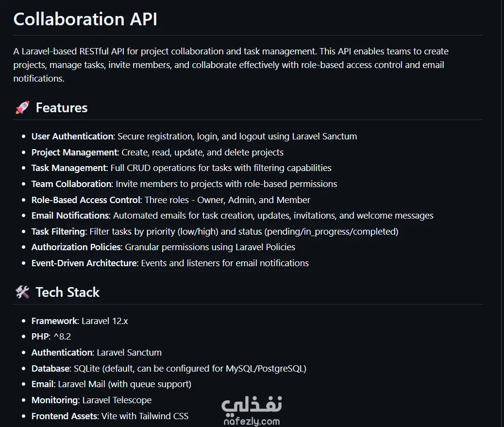
Task: Select the Event-Driven Architecture label
Action: coord(84,263)
